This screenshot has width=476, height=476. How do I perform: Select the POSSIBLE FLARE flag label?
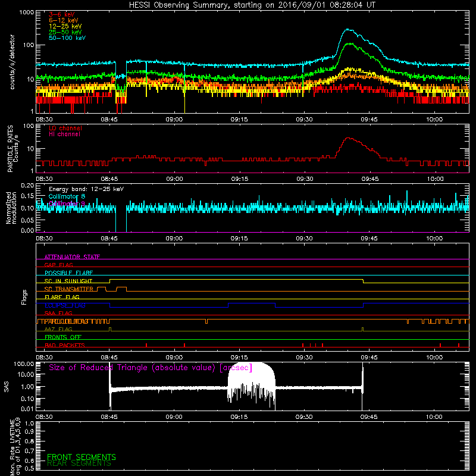(x=68, y=273)
